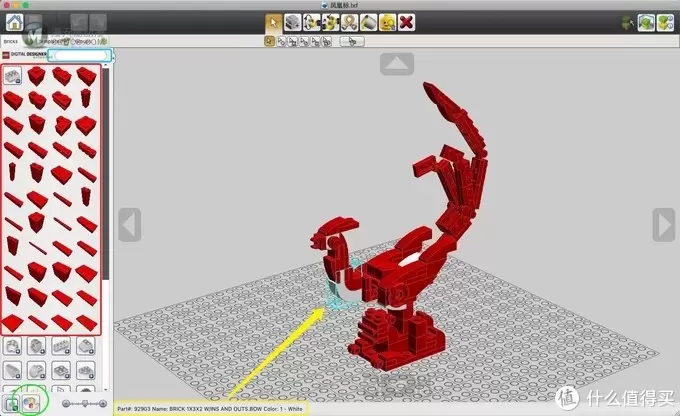
Task: Choose multiple selection sub-tool
Action: click(281, 41)
